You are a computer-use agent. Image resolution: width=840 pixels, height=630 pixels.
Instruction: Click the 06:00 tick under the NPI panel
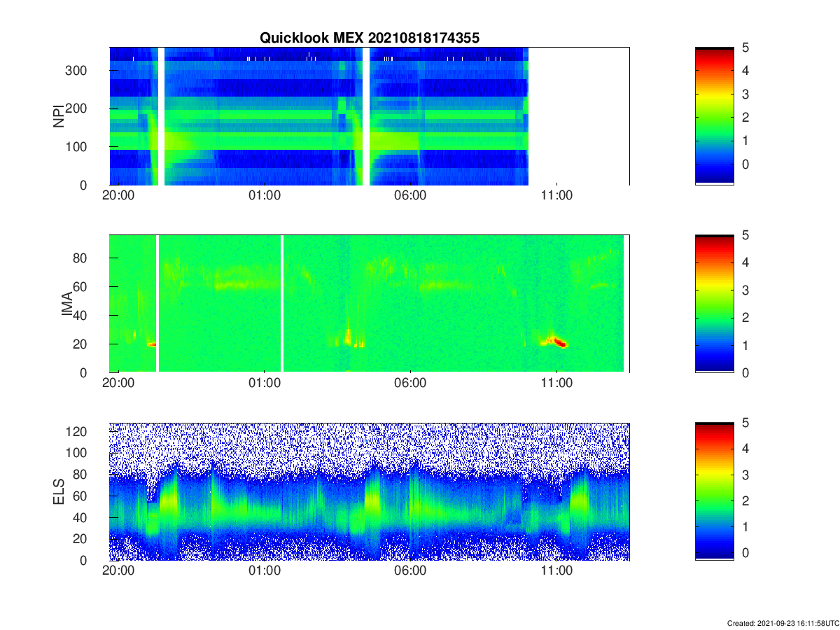(x=410, y=195)
